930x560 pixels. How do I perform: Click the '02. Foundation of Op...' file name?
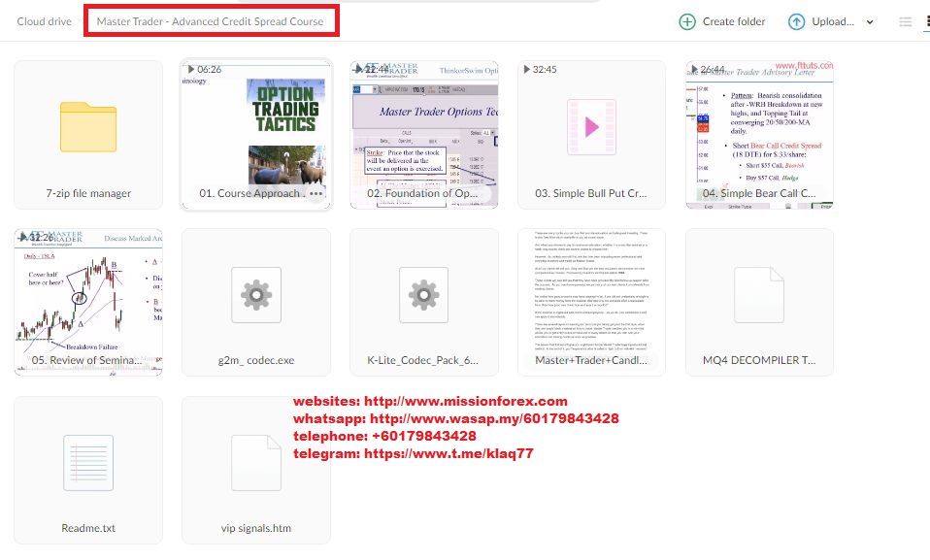(422, 193)
